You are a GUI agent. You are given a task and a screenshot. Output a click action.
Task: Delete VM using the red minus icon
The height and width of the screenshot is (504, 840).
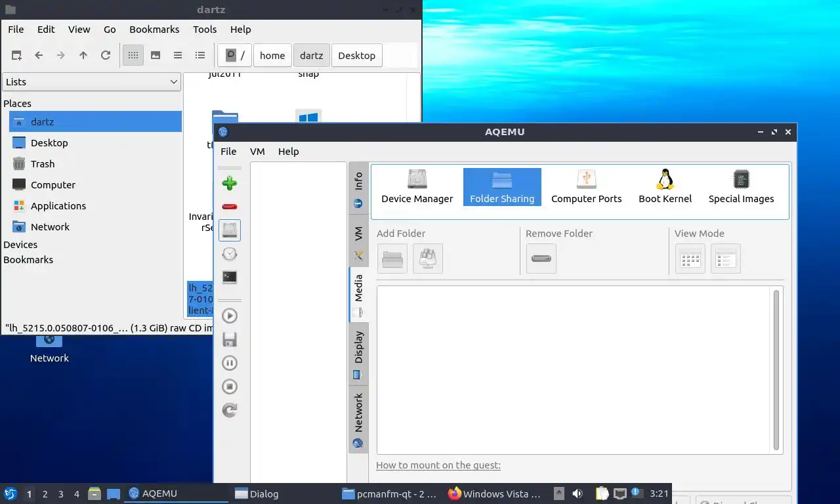click(x=230, y=207)
